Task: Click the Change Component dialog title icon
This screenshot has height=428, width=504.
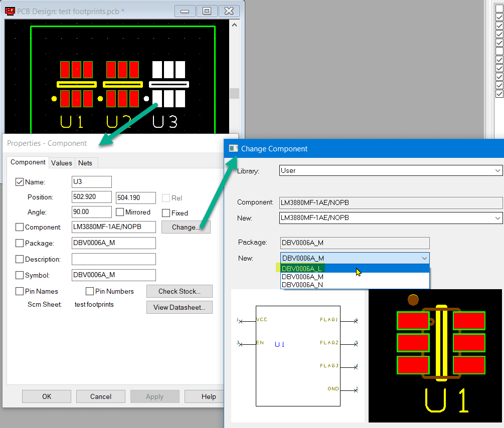Action: point(233,148)
